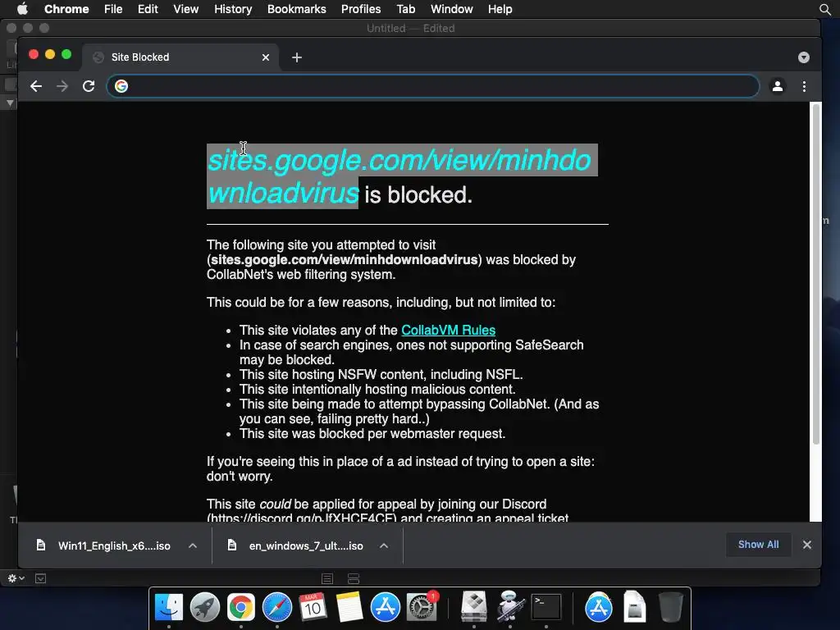This screenshot has width=840, height=630.
Task: Open the Chrome profile avatar menu
Action: tap(778, 86)
